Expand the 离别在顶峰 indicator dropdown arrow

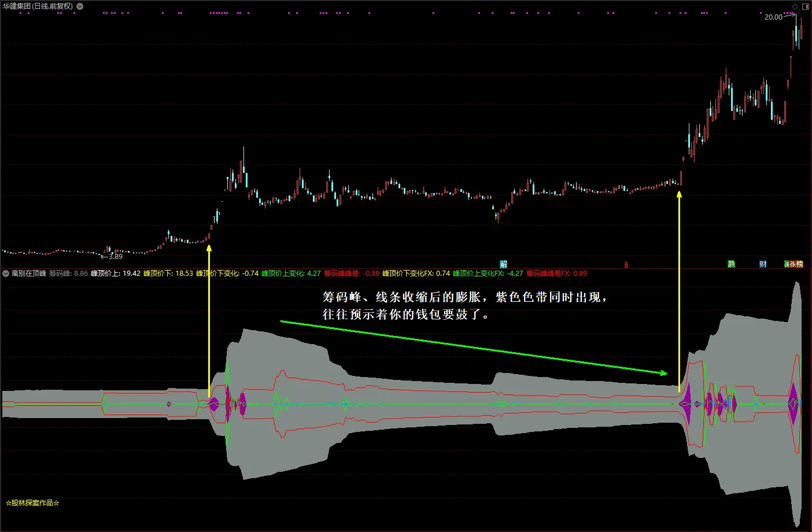(6, 274)
